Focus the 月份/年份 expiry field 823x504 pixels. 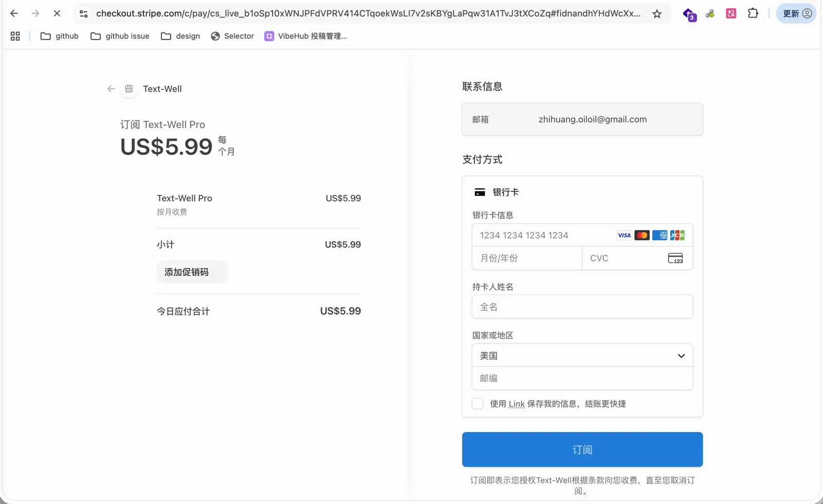point(527,258)
